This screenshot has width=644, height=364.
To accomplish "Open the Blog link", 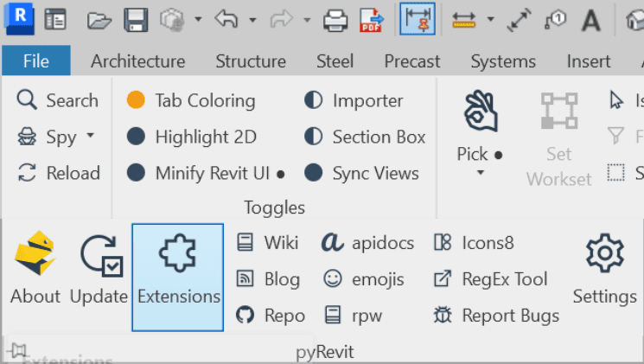I will pyautogui.click(x=268, y=279).
